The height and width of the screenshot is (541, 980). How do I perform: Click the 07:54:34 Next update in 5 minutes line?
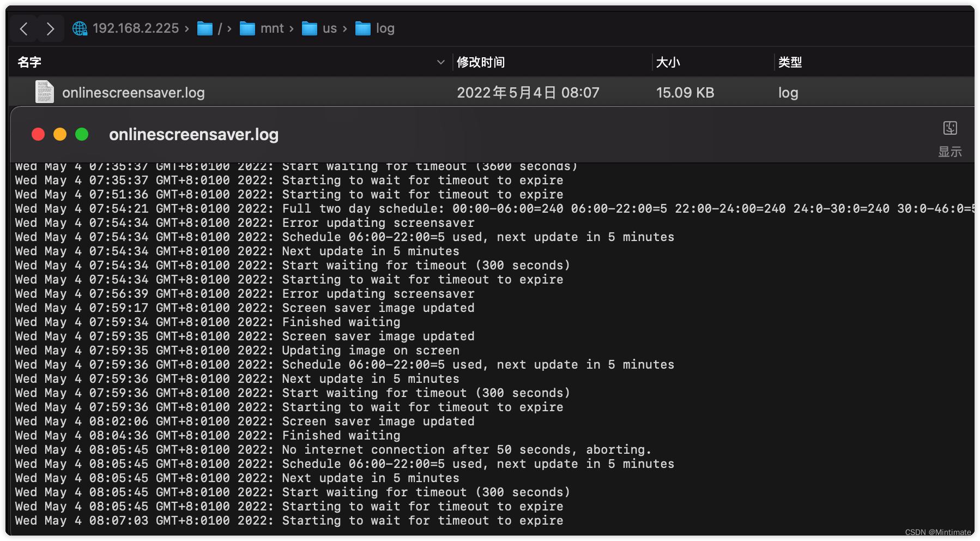(x=237, y=251)
